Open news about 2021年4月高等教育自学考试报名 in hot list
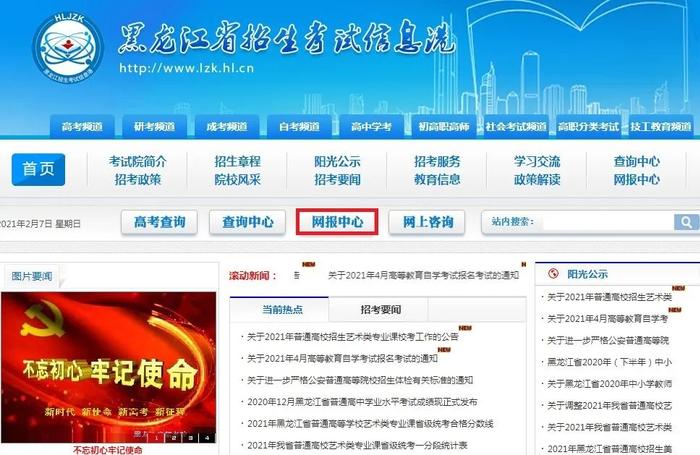The height and width of the screenshot is (455, 700). pyautogui.click(x=342, y=359)
